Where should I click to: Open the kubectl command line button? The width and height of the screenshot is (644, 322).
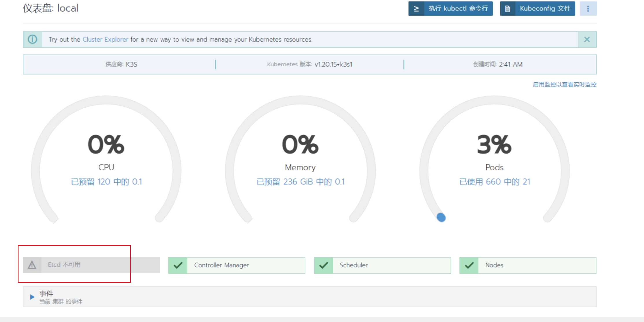450,9
